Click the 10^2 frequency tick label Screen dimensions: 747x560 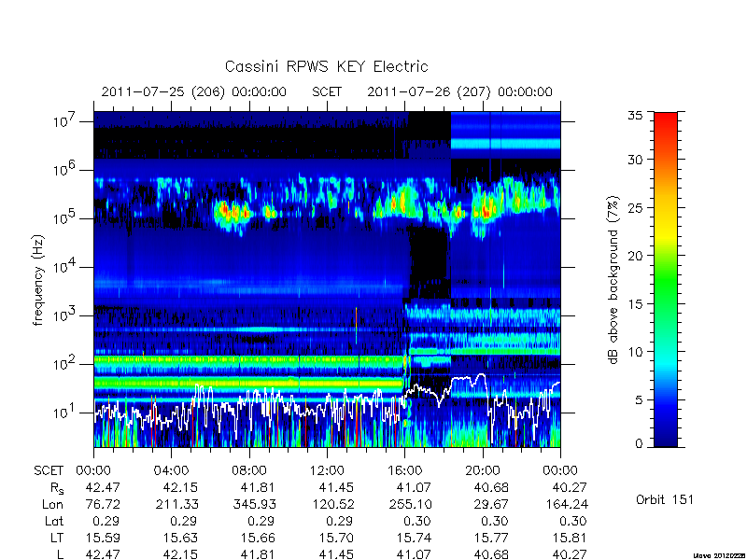(x=63, y=363)
